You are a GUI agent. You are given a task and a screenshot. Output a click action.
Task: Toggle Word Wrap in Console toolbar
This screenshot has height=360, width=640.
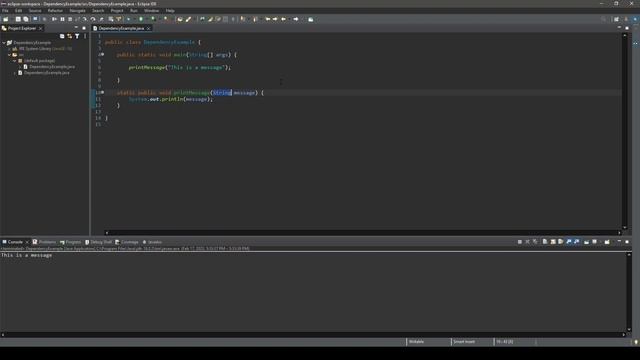(561, 242)
